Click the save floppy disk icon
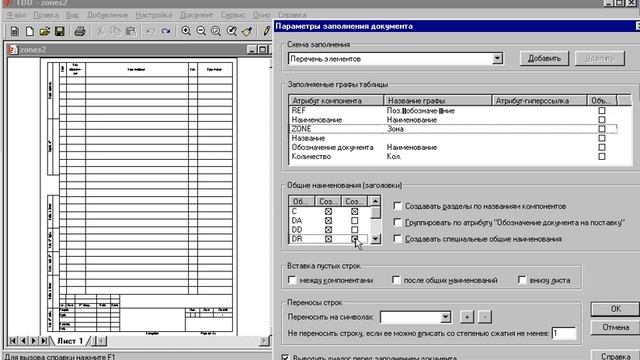Viewport: 640px width, 360px height. point(60,31)
